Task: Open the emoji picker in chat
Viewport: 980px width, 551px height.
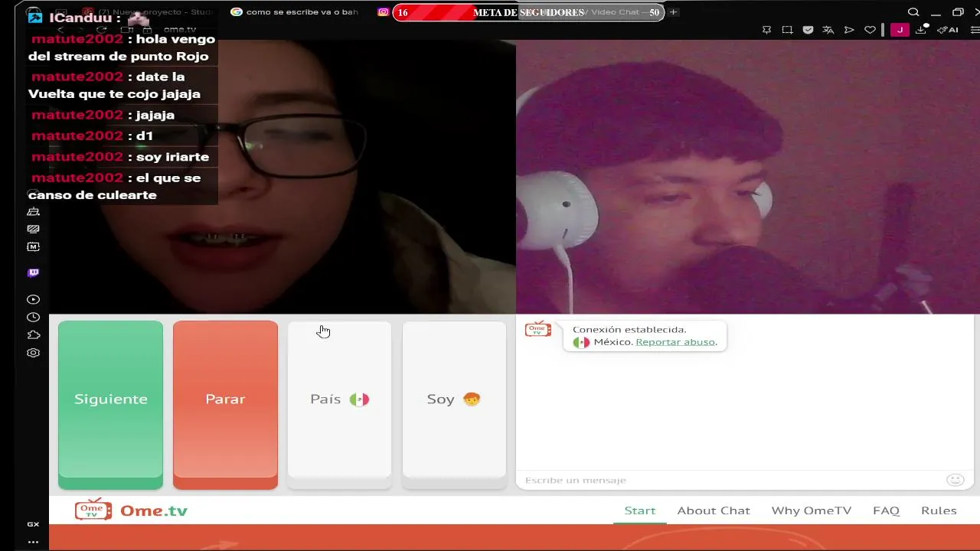Action: tap(955, 480)
